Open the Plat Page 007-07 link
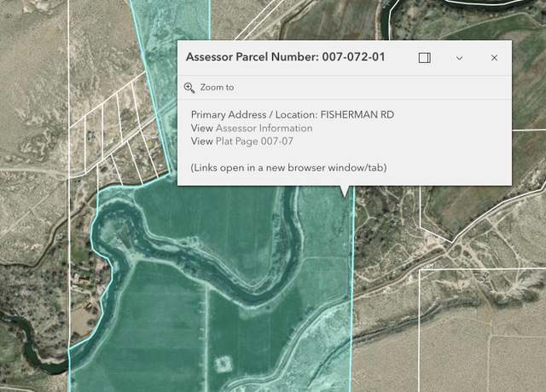This screenshot has width=546, height=392. (x=254, y=141)
